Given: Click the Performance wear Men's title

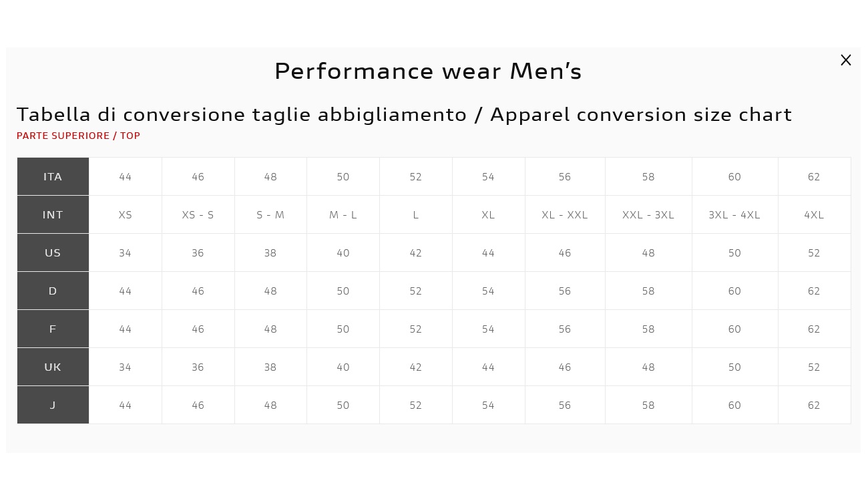Looking at the screenshot, I should point(428,71).
